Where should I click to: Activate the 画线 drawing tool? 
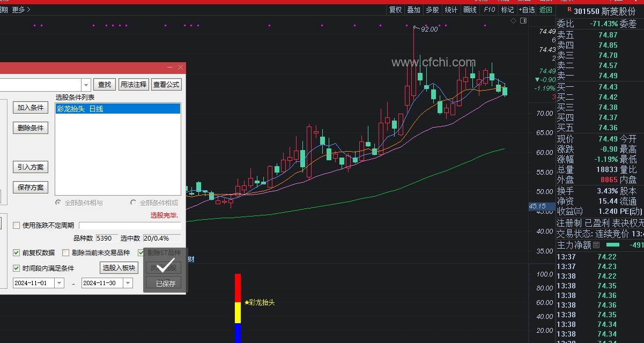[x=470, y=10]
